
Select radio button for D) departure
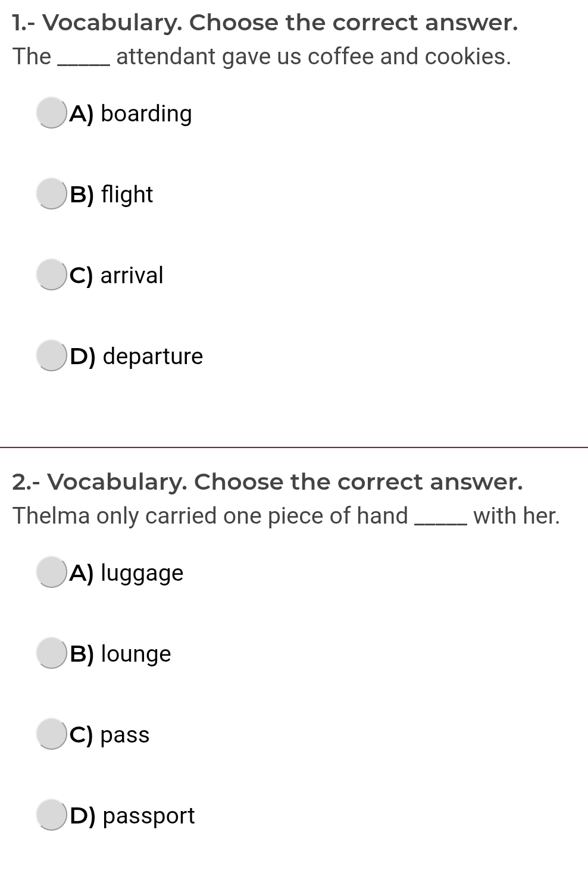click(51, 356)
